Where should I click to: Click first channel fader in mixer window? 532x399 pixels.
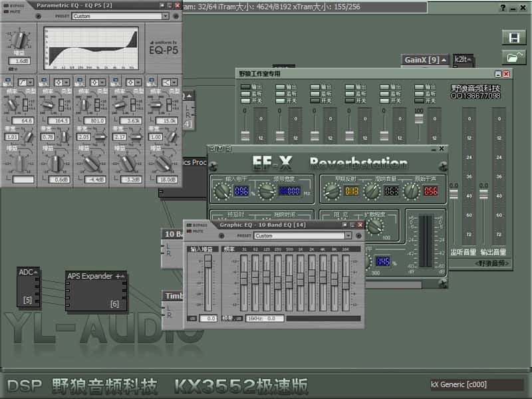pyautogui.click(x=245, y=136)
